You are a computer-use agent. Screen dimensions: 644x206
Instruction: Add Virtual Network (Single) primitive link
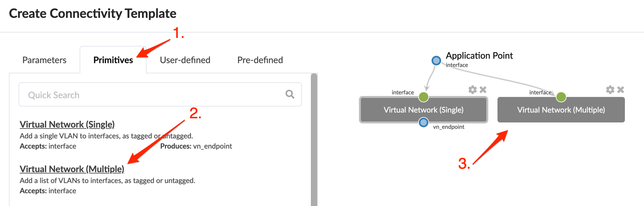(x=67, y=124)
